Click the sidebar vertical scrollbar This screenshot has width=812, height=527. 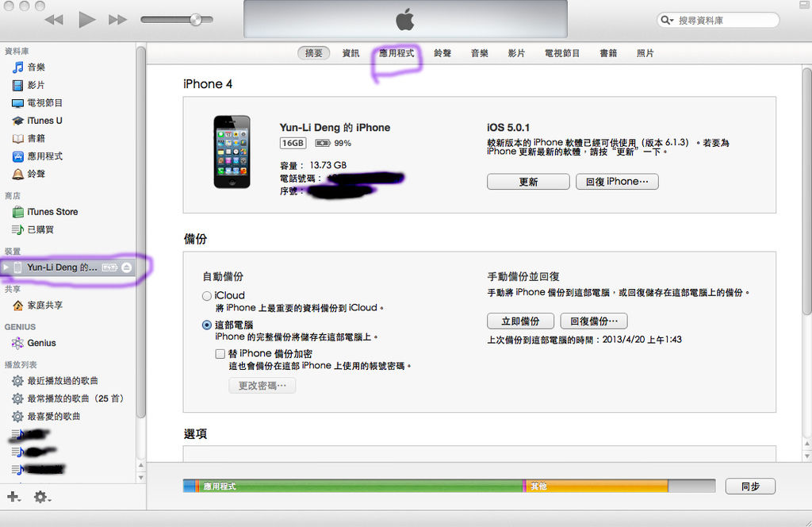(x=141, y=232)
